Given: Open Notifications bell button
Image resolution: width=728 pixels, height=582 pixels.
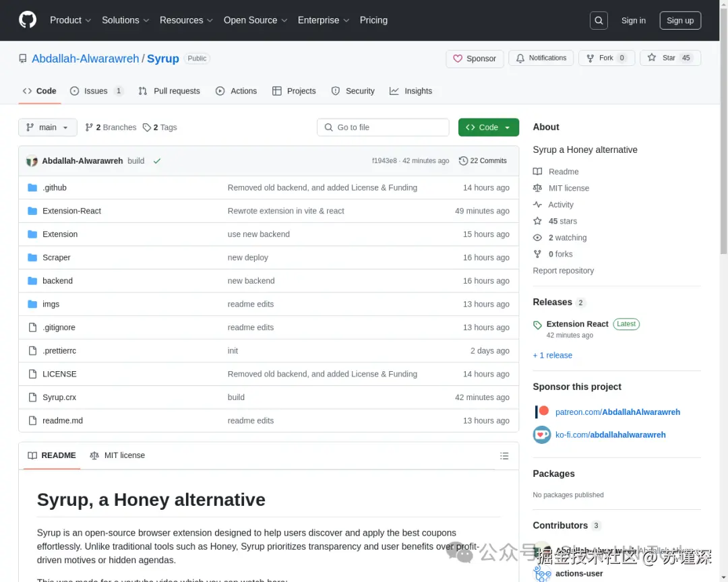Looking at the screenshot, I should pyautogui.click(x=541, y=58).
